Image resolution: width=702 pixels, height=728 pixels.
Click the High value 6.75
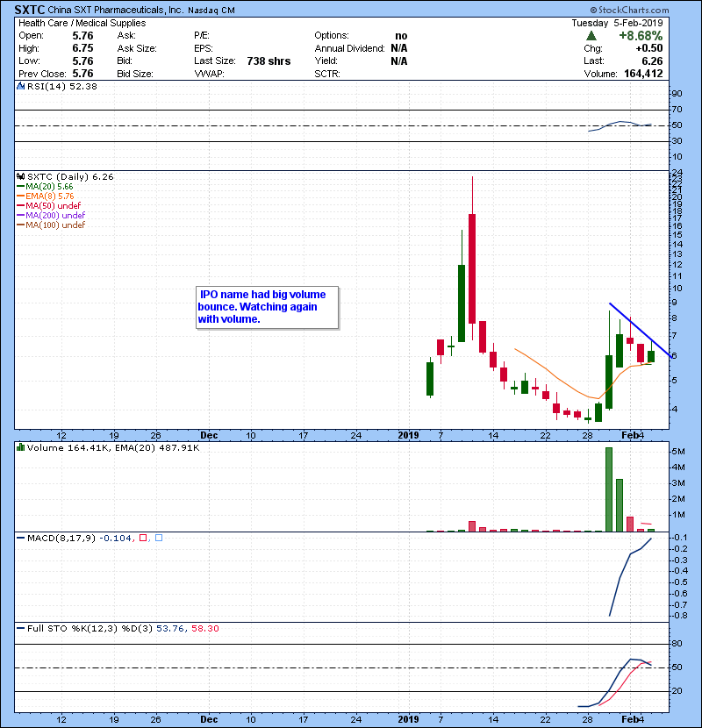pos(82,48)
